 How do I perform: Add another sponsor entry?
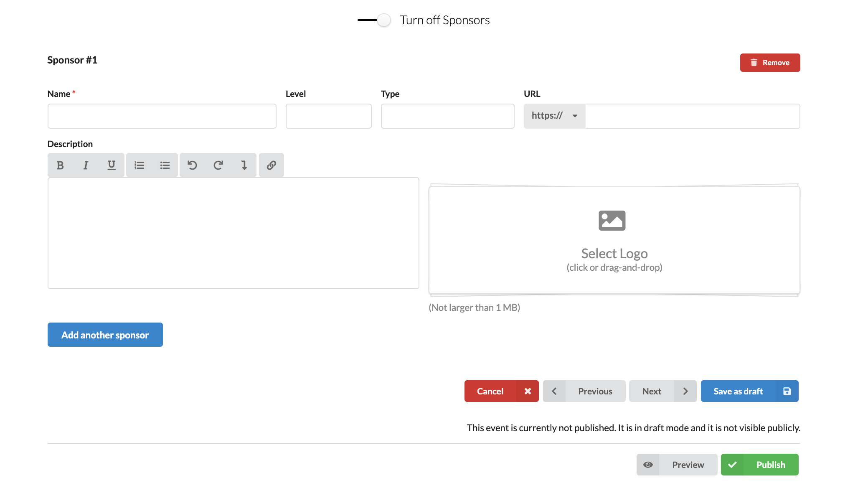(x=105, y=335)
